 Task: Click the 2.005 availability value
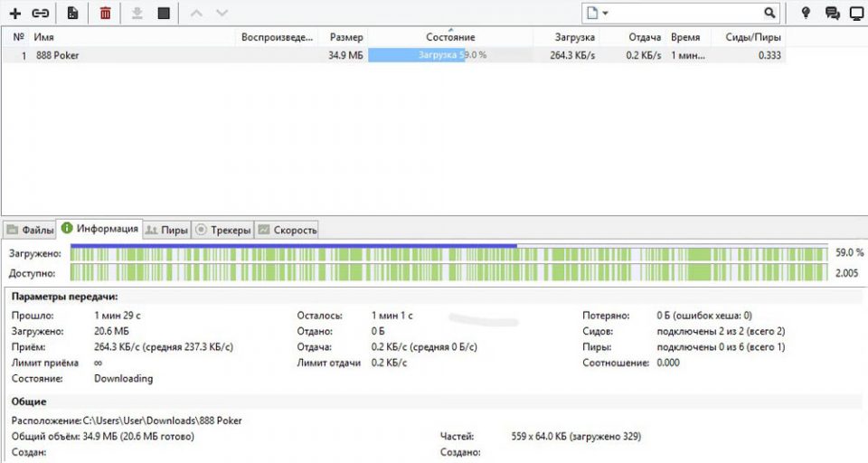(847, 273)
